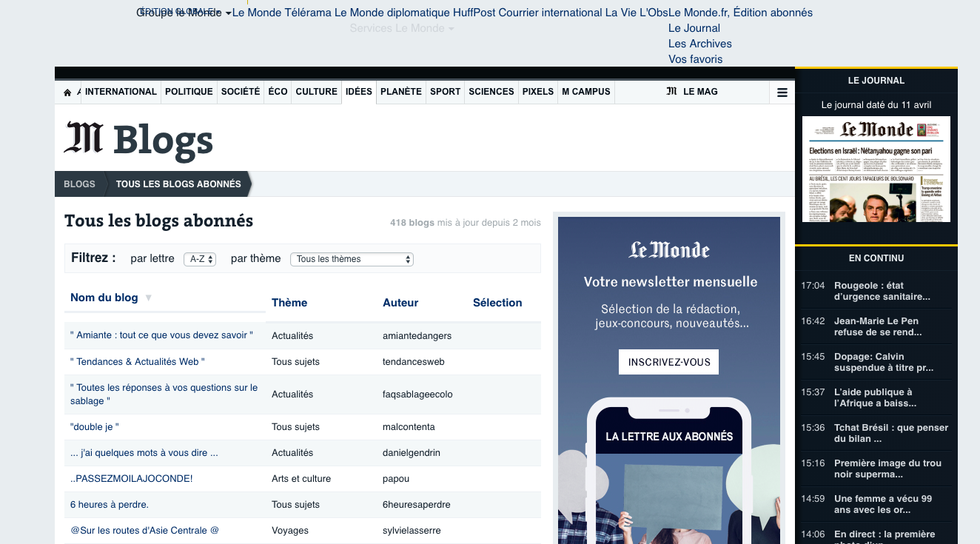
Task: Open Le Monde front page thumbnail
Action: 876,169
